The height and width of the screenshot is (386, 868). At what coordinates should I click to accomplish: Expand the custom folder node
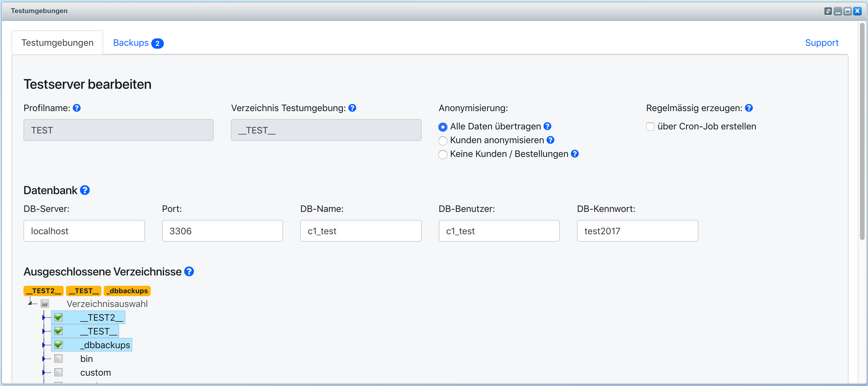point(44,372)
